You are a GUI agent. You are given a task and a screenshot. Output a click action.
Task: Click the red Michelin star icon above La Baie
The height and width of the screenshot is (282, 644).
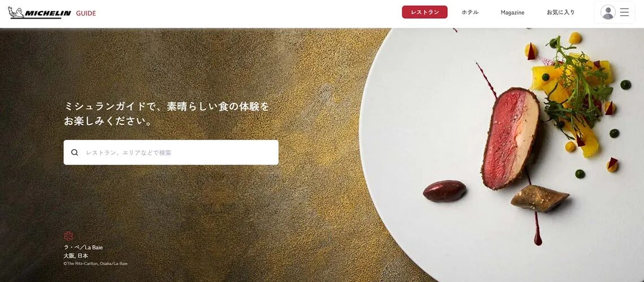[x=68, y=236]
